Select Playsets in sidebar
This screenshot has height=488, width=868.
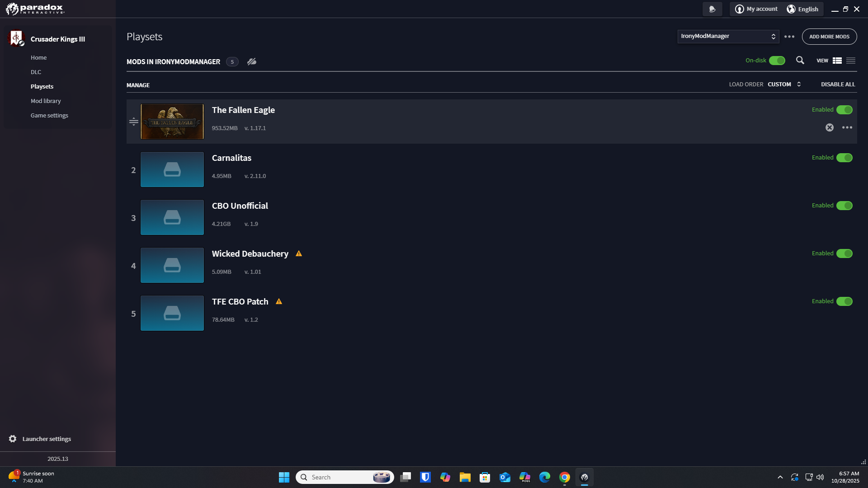click(42, 87)
